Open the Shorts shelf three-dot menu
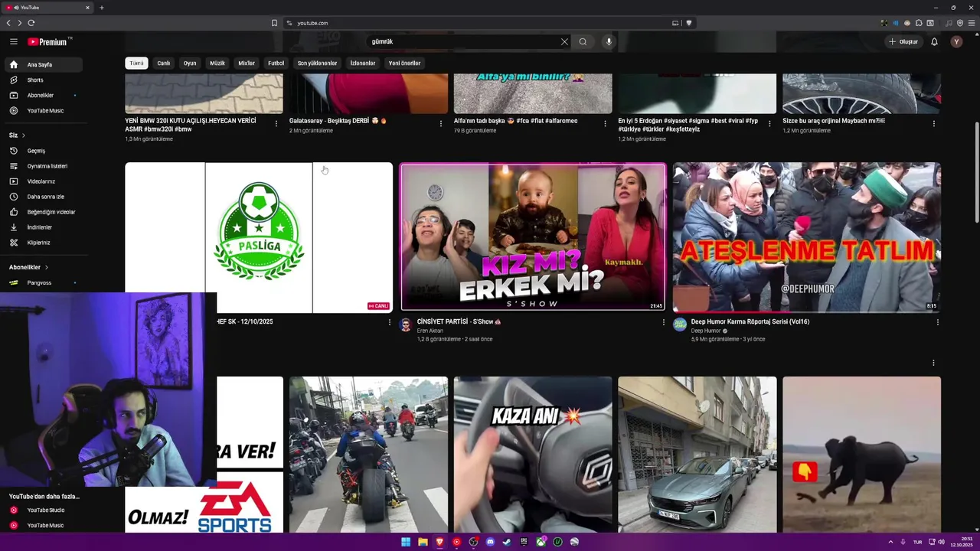 pos(933,363)
